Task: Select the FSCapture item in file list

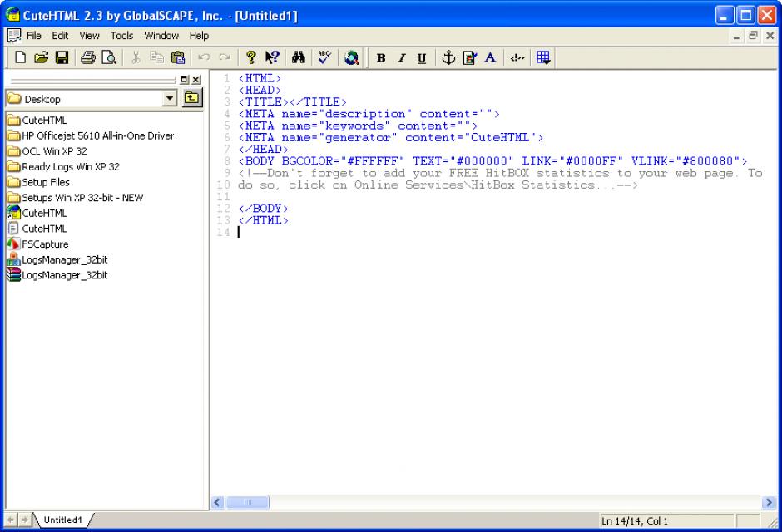Action: [38, 244]
